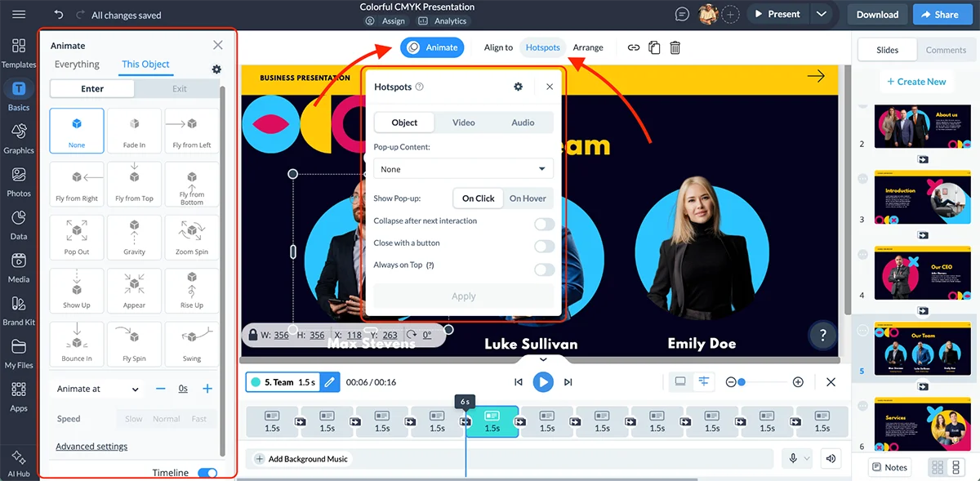
Task: Open the Apps sidebar panel
Action: (19, 396)
